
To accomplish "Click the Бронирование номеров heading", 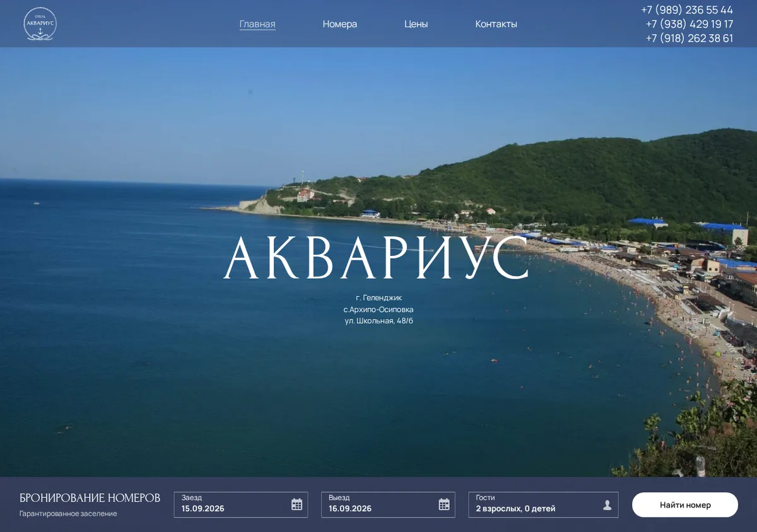I will point(90,498).
